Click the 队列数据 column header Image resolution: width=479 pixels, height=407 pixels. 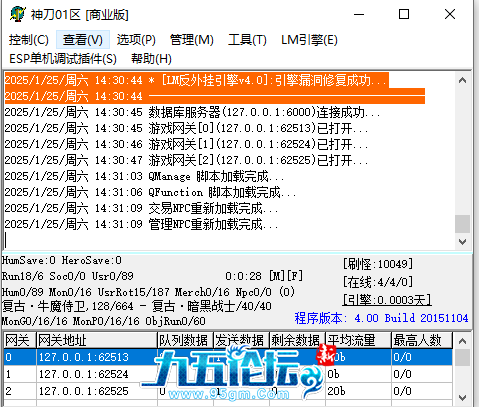(x=185, y=340)
